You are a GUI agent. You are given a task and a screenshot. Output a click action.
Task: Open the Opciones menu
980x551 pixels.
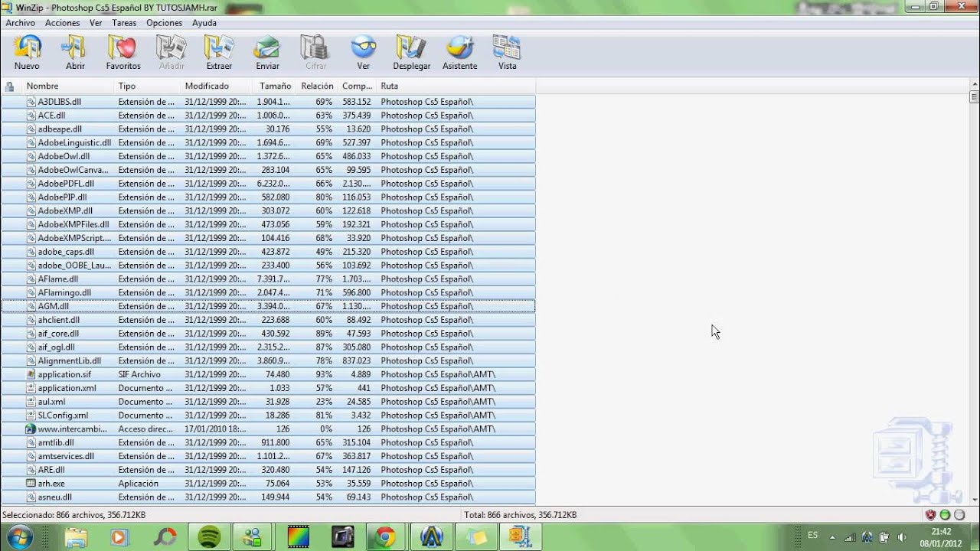pyautogui.click(x=165, y=23)
